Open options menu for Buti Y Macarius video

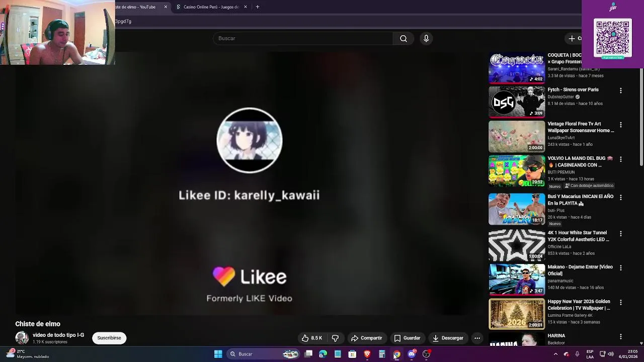(x=620, y=198)
